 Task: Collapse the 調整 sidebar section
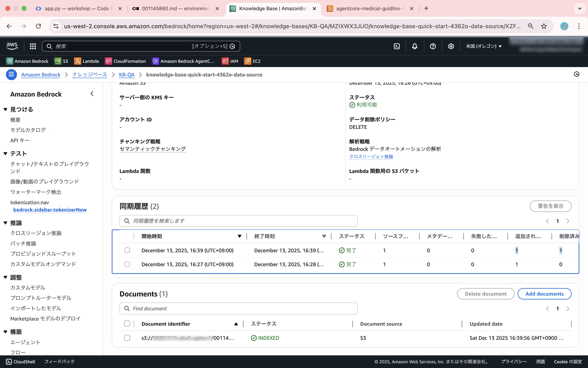click(5, 277)
